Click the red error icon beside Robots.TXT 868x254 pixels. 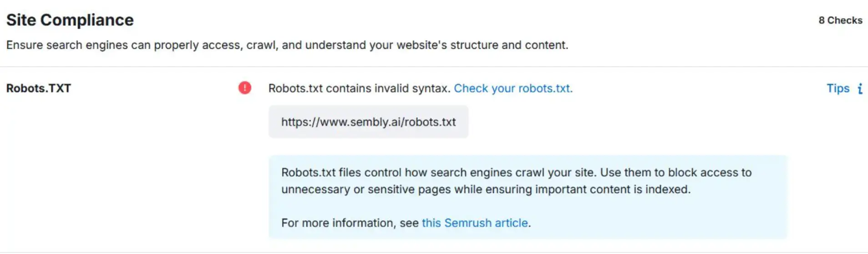click(244, 88)
